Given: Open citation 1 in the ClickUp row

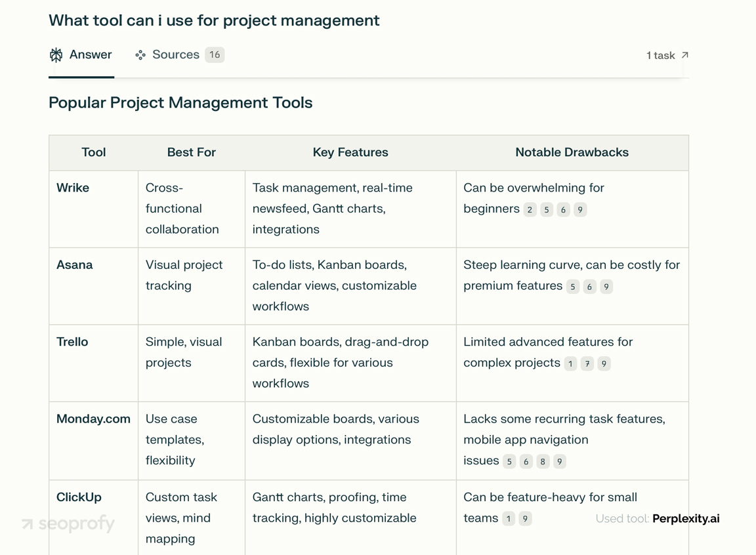Looking at the screenshot, I should pos(508,519).
